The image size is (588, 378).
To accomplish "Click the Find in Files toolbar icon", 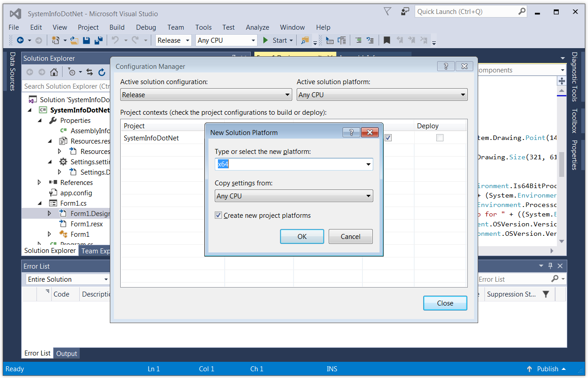I will tap(305, 40).
